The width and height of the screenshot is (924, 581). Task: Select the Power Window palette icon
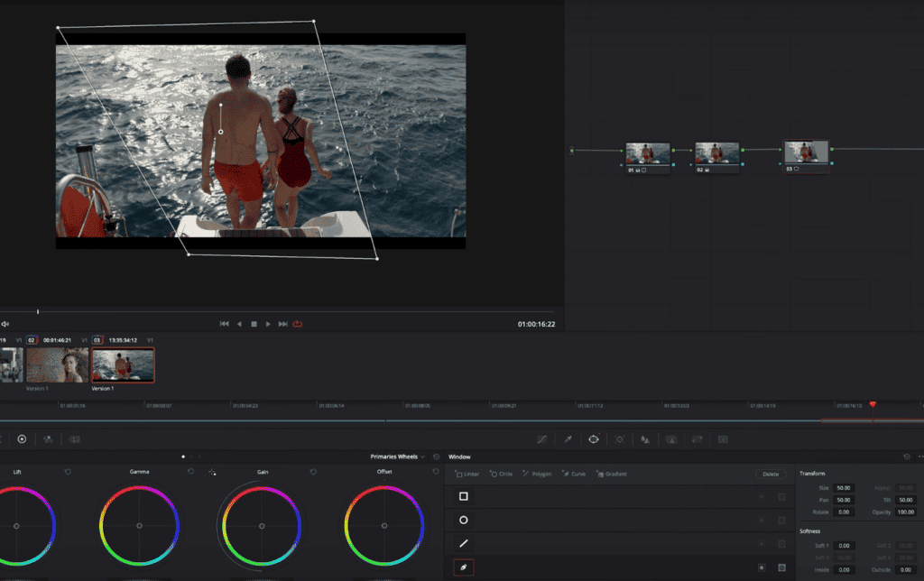pyautogui.click(x=594, y=439)
